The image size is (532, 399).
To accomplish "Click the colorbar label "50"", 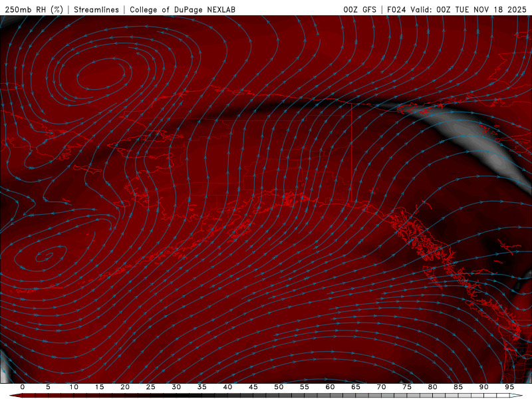I will 279,387.
